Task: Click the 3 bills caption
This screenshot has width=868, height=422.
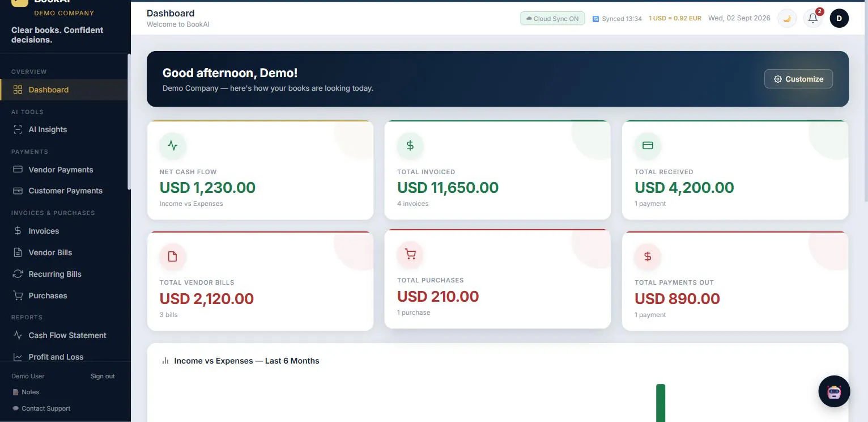Action: [168, 315]
